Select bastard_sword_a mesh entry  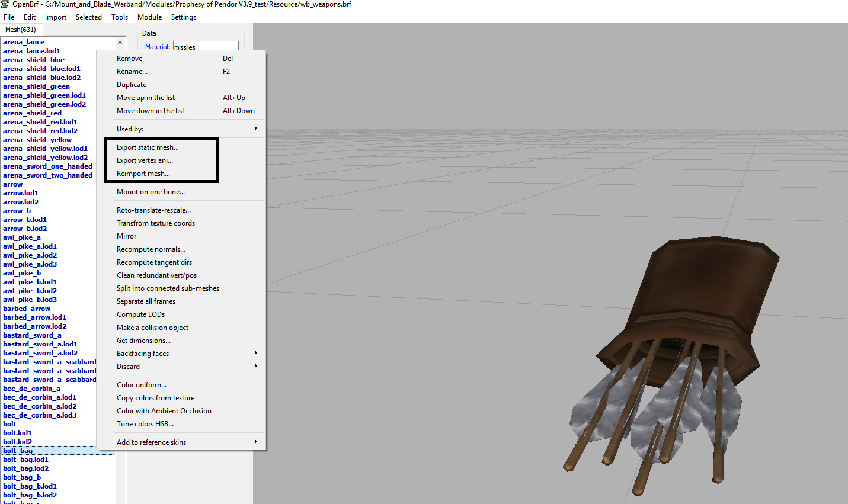pyautogui.click(x=32, y=335)
